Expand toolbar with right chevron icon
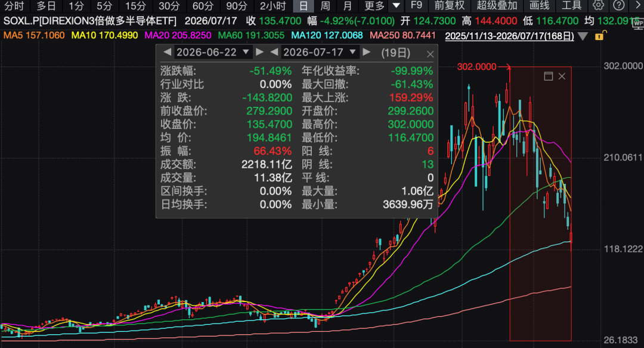This screenshot has height=348, width=644. point(638,5)
